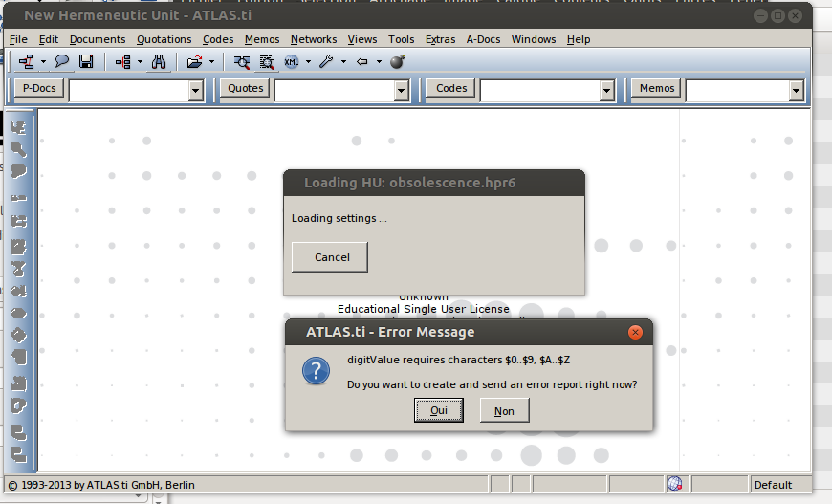Click the floppy disk save icon

point(86,61)
